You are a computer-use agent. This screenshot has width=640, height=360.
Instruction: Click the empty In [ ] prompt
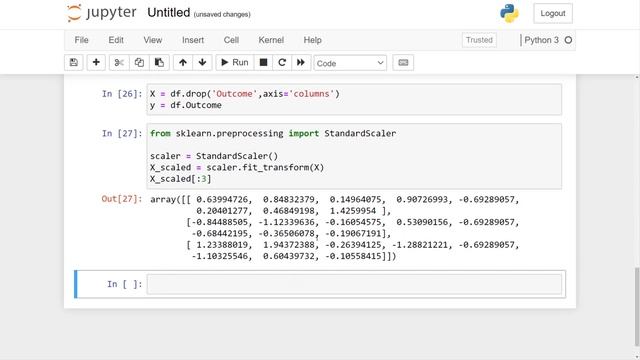(124, 284)
